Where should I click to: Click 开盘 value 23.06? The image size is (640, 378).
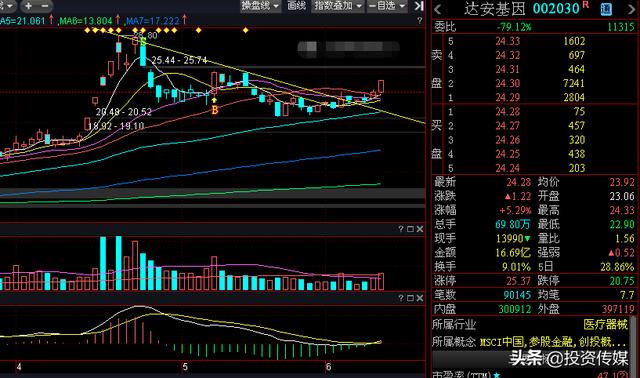tap(622, 196)
